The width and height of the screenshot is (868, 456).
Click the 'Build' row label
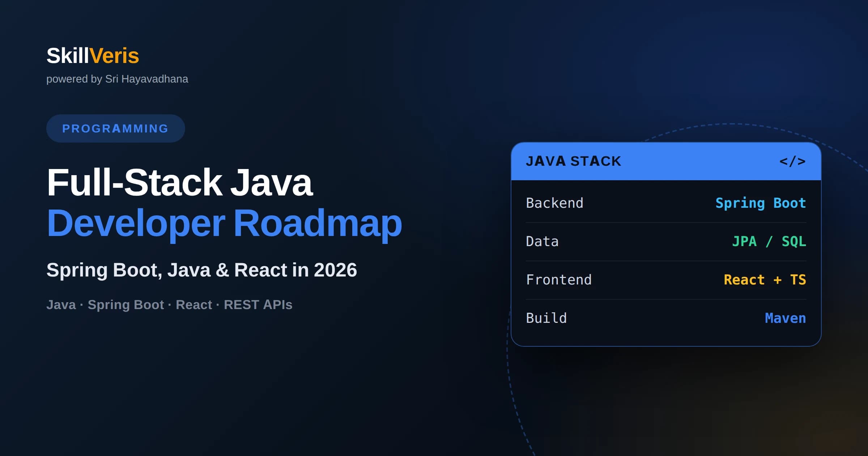tap(546, 318)
